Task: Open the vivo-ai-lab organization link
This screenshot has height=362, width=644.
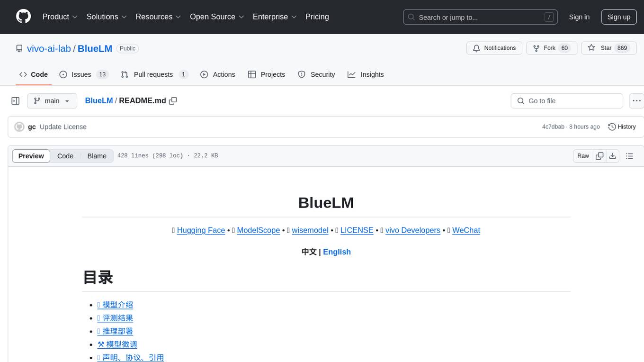Action: (x=49, y=48)
